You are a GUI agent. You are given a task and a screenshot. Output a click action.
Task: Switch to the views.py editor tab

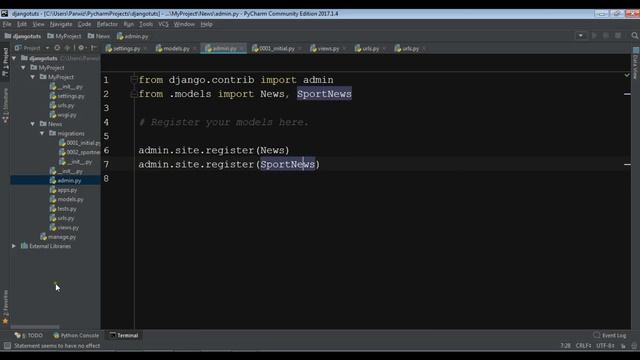pos(328,49)
